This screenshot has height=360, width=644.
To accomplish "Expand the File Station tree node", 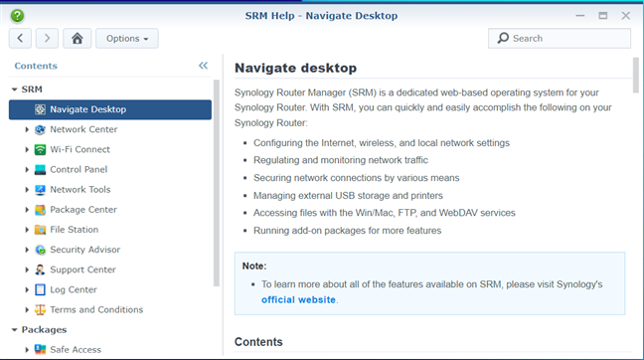I will pyautogui.click(x=27, y=230).
